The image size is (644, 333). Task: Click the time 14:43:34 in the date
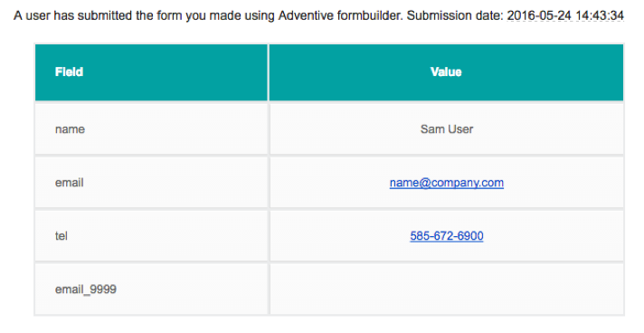click(x=600, y=15)
